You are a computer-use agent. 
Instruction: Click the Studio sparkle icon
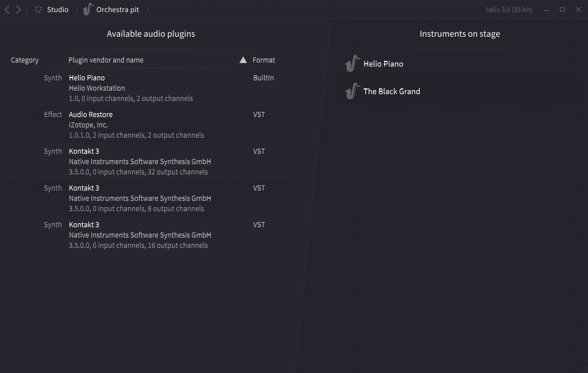tap(38, 10)
